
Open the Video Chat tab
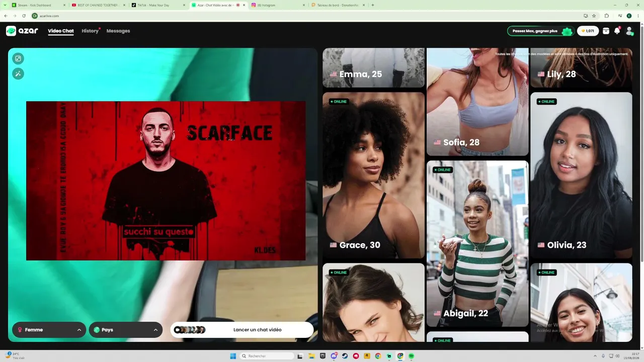[x=61, y=31]
